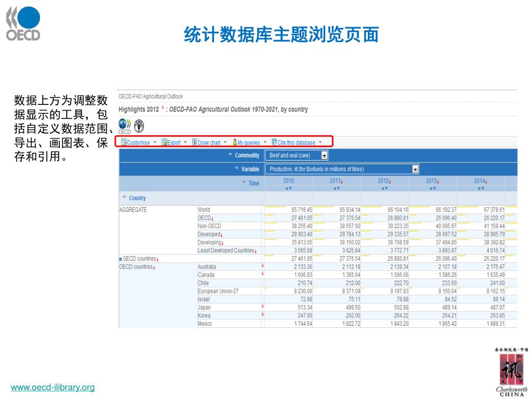The image size is (532, 399).
Task: Click the Charlesworth China logo
Action: [511, 371]
